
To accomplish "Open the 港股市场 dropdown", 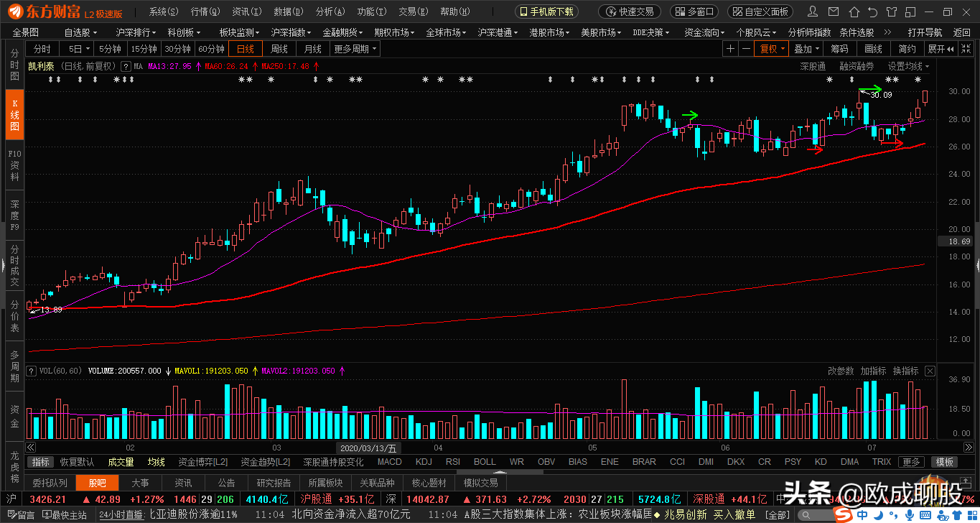I will [549, 32].
